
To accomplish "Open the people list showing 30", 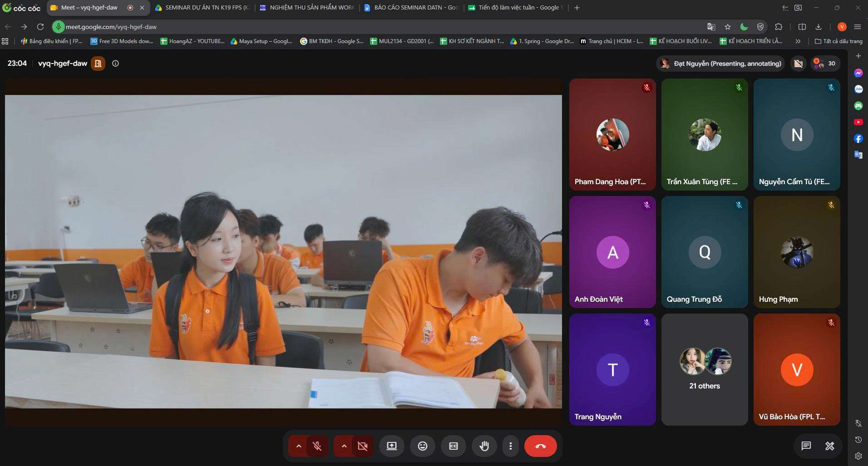I will (x=825, y=64).
